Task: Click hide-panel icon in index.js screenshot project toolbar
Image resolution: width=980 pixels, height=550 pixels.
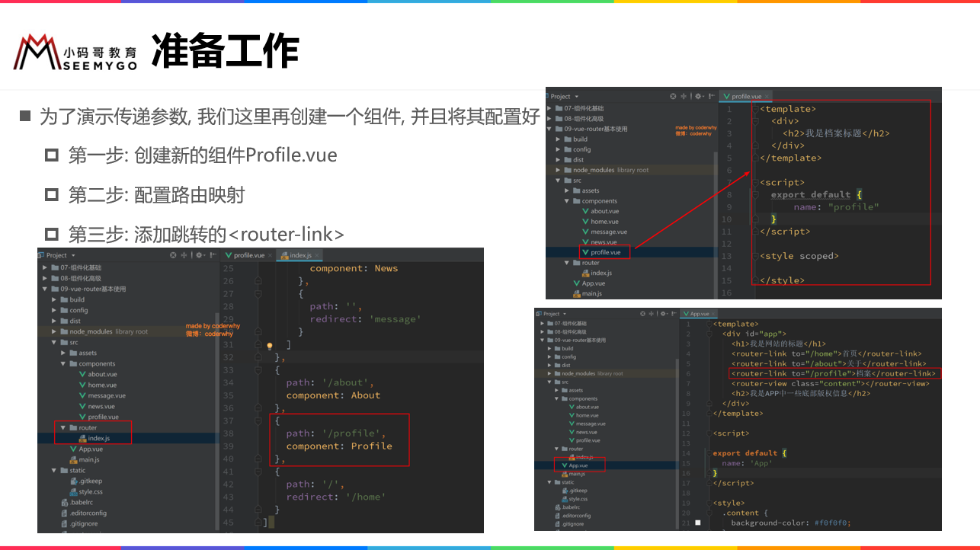Action: point(213,255)
